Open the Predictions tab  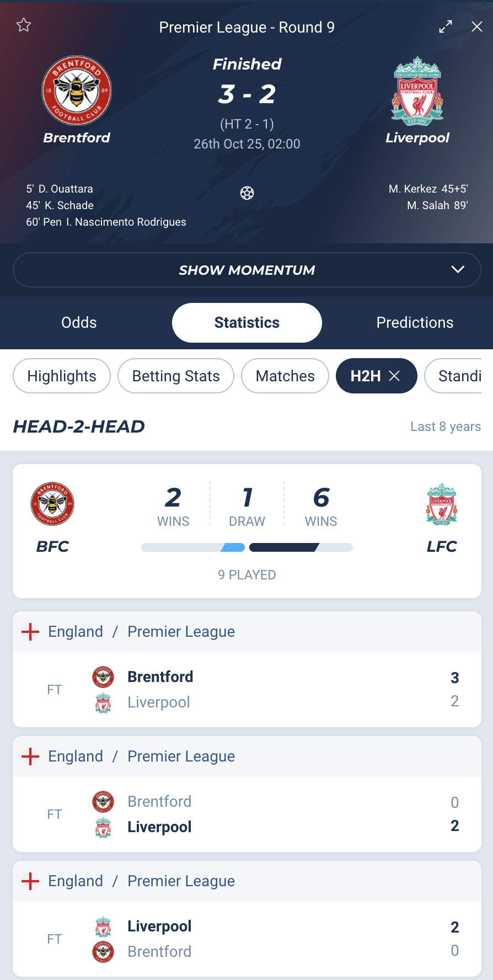(415, 323)
